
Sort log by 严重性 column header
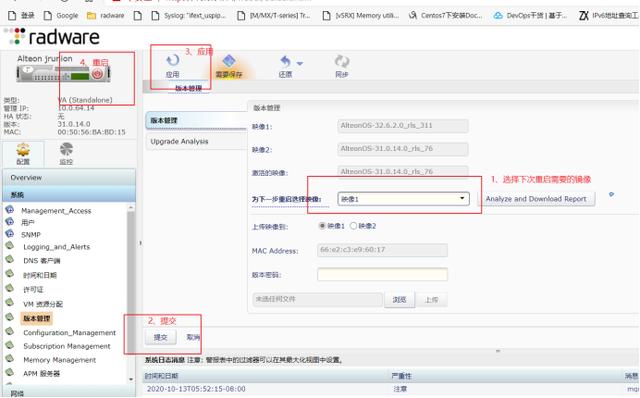point(402,376)
